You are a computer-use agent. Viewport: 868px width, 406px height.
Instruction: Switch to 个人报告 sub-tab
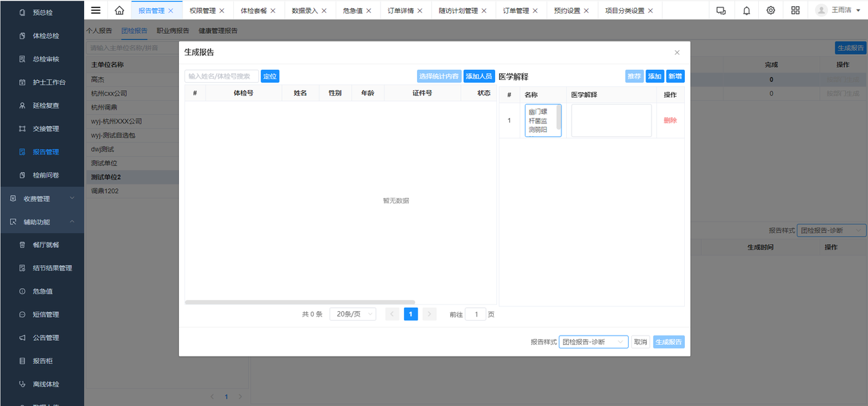click(x=99, y=31)
